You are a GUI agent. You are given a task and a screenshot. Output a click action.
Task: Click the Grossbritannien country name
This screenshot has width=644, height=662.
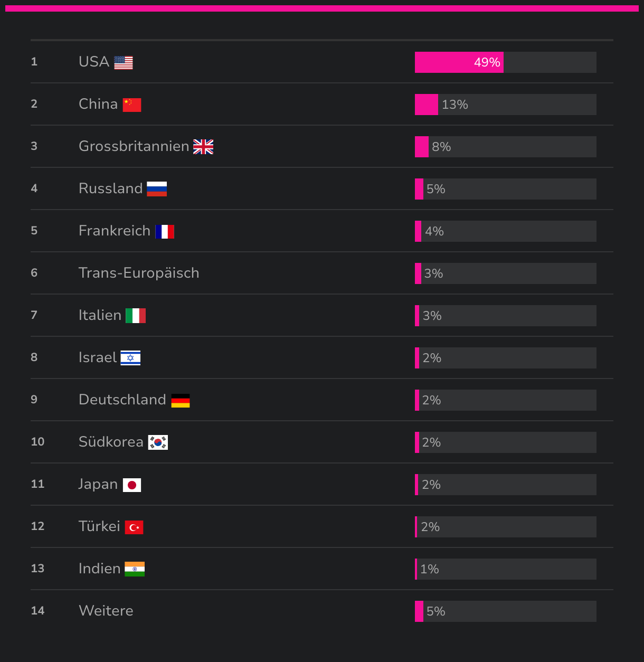(x=134, y=146)
